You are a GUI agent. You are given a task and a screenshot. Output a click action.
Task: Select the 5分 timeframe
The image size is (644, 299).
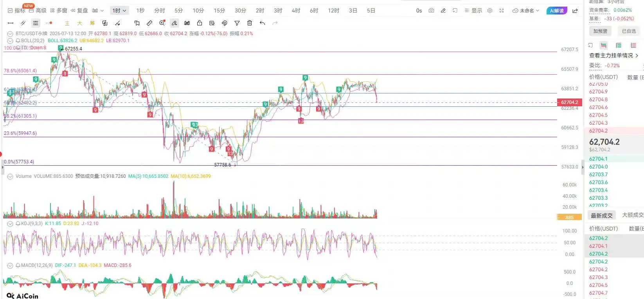(x=179, y=11)
